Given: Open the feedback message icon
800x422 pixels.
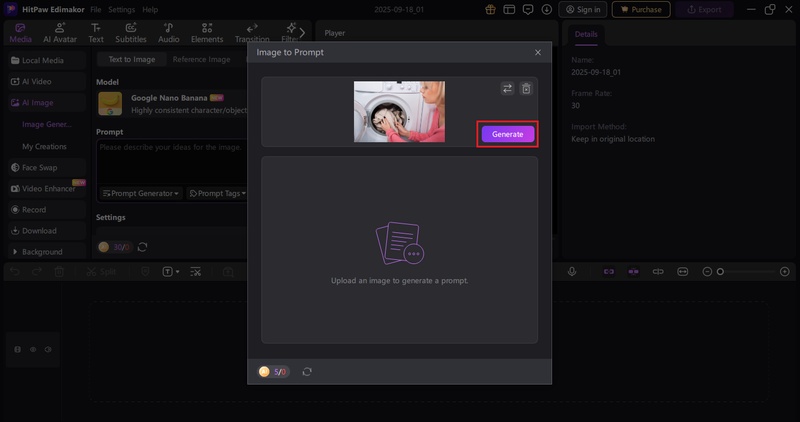Looking at the screenshot, I should (x=528, y=10).
